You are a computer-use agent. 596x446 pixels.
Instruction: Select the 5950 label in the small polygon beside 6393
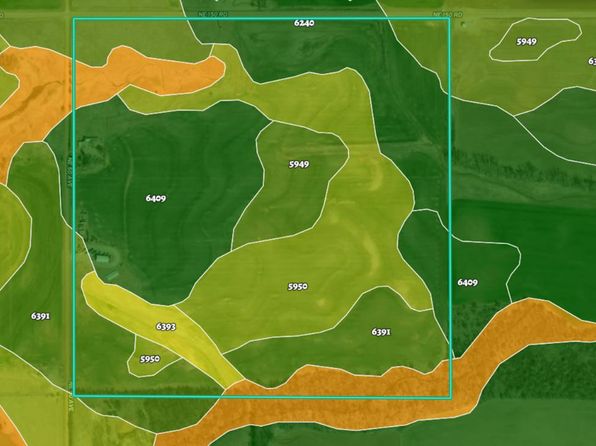[x=150, y=359]
